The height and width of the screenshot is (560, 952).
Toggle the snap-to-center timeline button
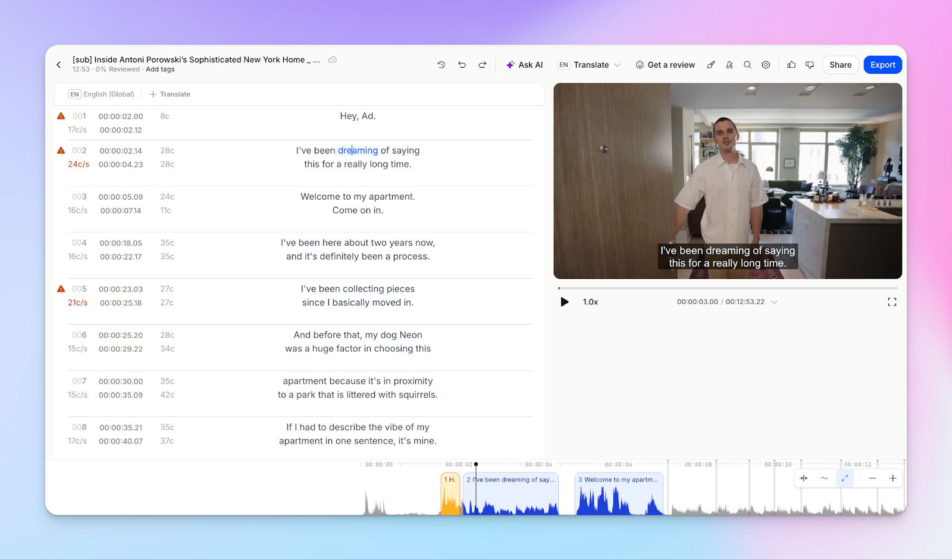(804, 478)
